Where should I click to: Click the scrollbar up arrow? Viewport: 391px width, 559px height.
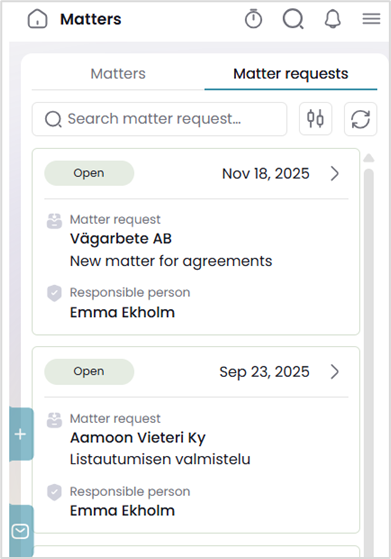click(x=369, y=158)
